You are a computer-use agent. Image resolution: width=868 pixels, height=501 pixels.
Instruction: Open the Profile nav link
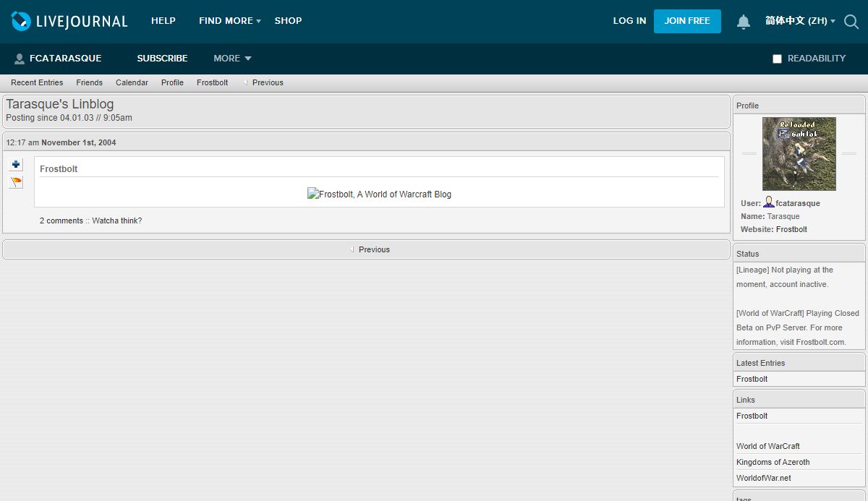(x=172, y=82)
